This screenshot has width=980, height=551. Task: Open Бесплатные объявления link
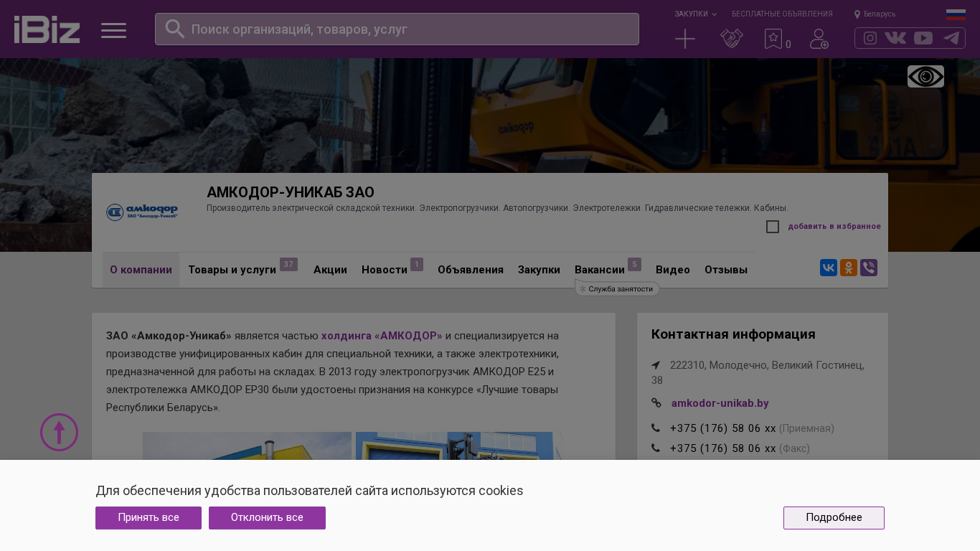pyautogui.click(x=782, y=14)
